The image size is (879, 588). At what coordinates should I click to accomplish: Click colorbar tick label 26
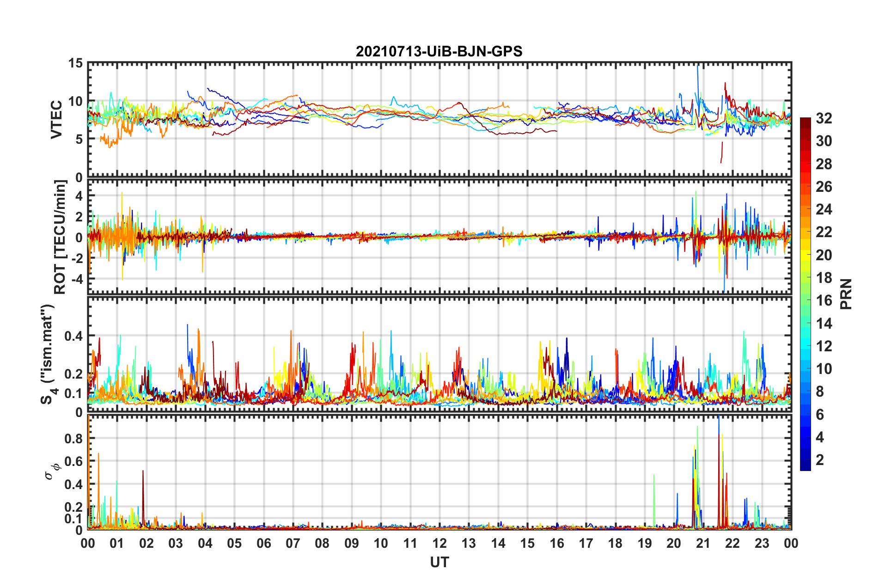tap(824, 187)
